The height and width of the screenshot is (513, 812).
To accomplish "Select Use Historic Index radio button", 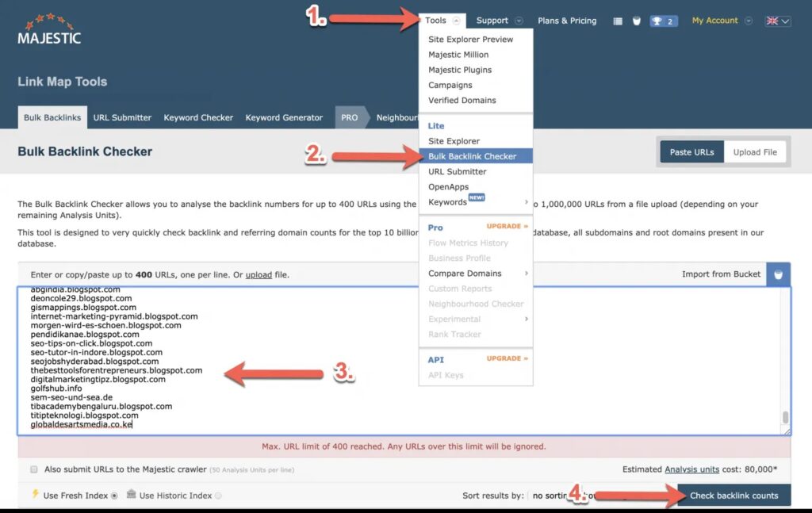I will (x=219, y=496).
